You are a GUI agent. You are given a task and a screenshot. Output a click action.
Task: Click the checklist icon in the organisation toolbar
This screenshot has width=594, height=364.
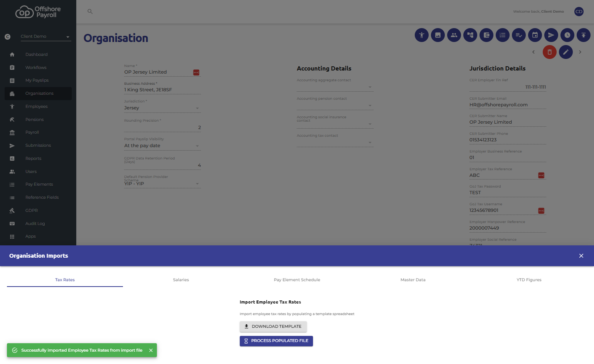pyautogui.click(x=519, y=35)
